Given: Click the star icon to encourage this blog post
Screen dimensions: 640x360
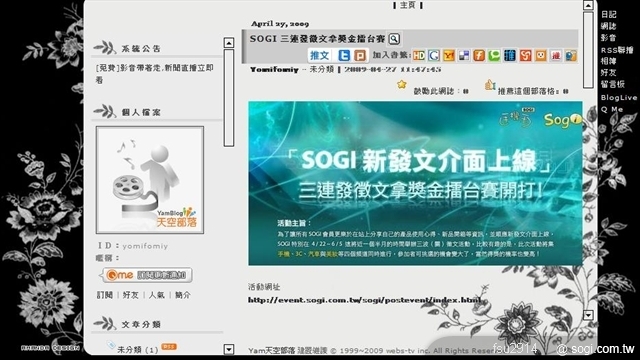Looking at the screenshot, I should click(402, 84).
